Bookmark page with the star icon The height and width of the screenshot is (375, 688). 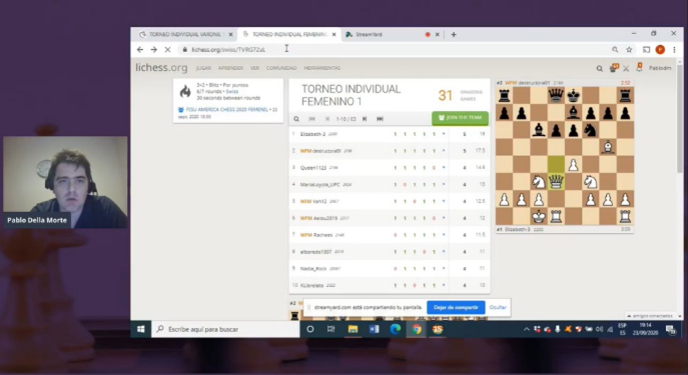(x=629, y=50)
